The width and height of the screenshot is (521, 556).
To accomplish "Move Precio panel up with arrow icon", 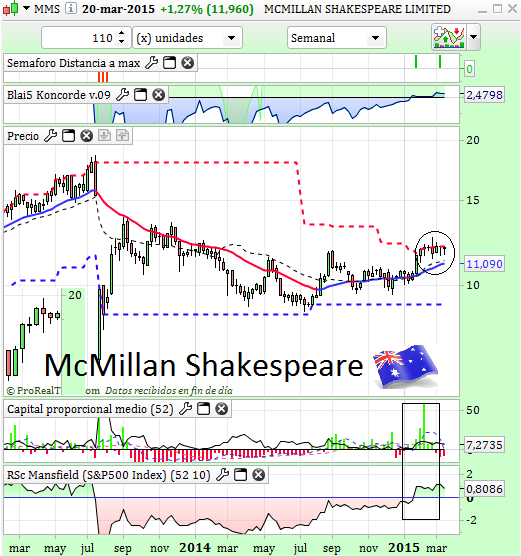I will [x=122, y=135].
